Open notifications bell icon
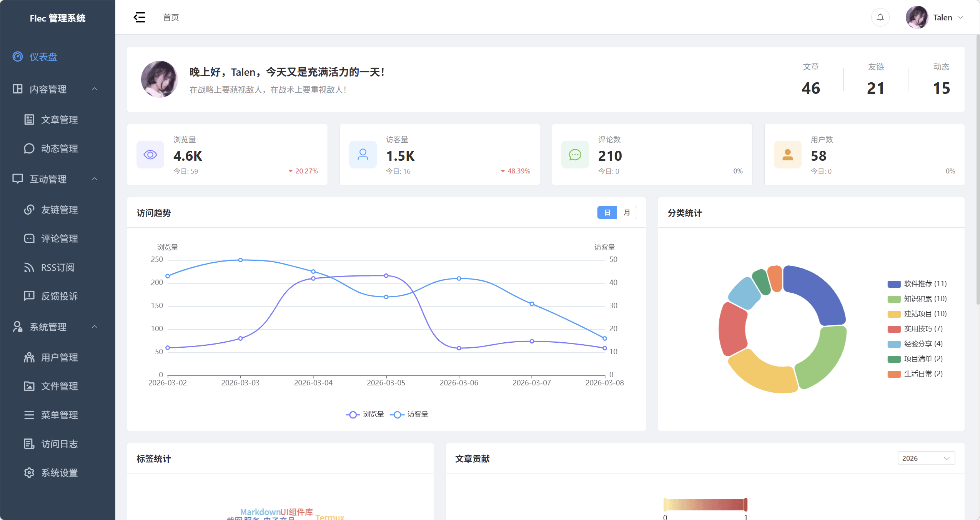980x520 pixels. point(880,17)
